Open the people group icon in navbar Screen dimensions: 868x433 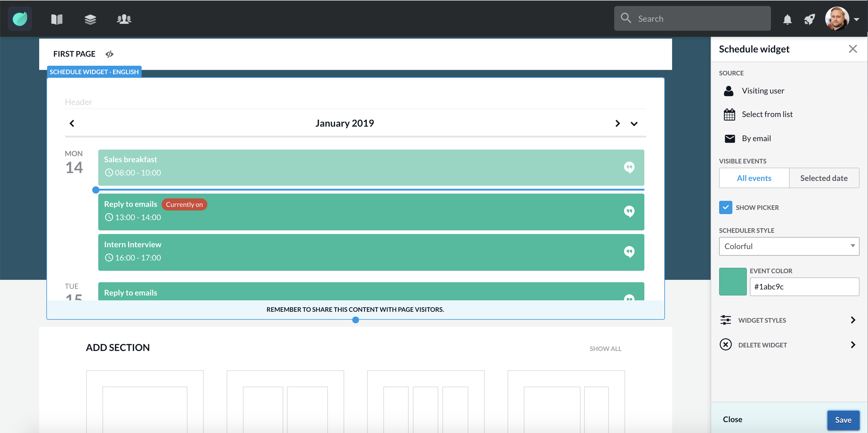click(124, 19)
